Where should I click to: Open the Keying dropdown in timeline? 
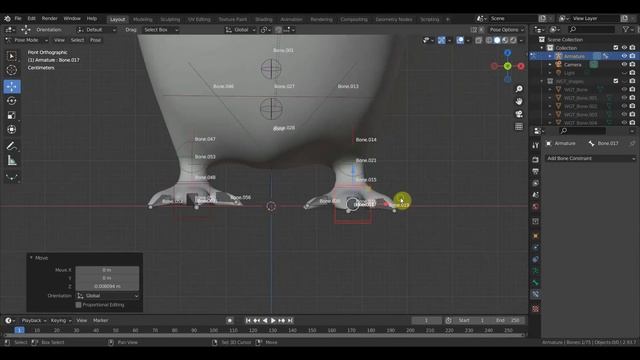[x=61, y=320]
